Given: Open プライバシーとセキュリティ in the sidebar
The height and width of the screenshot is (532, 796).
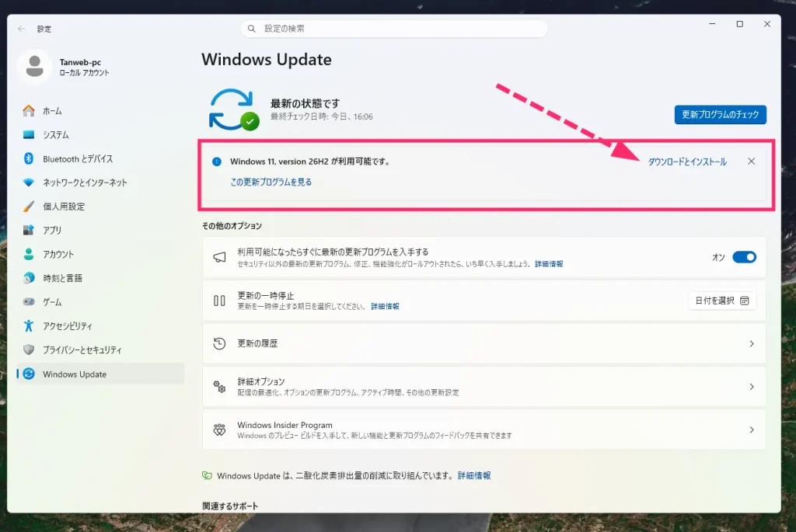Looking at the screenshot, I should (x=100, y=350).
